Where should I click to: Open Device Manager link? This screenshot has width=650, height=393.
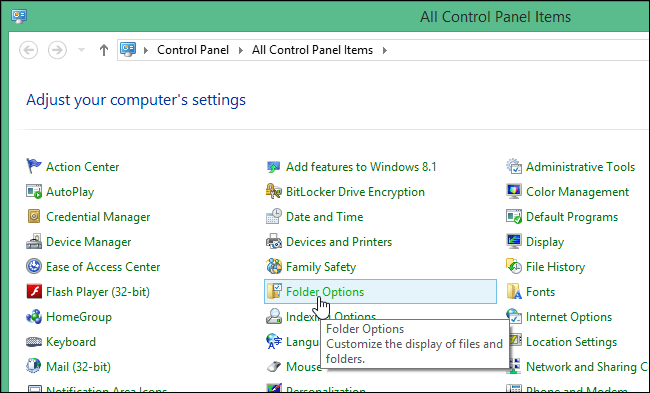click(x=89, y=242)
